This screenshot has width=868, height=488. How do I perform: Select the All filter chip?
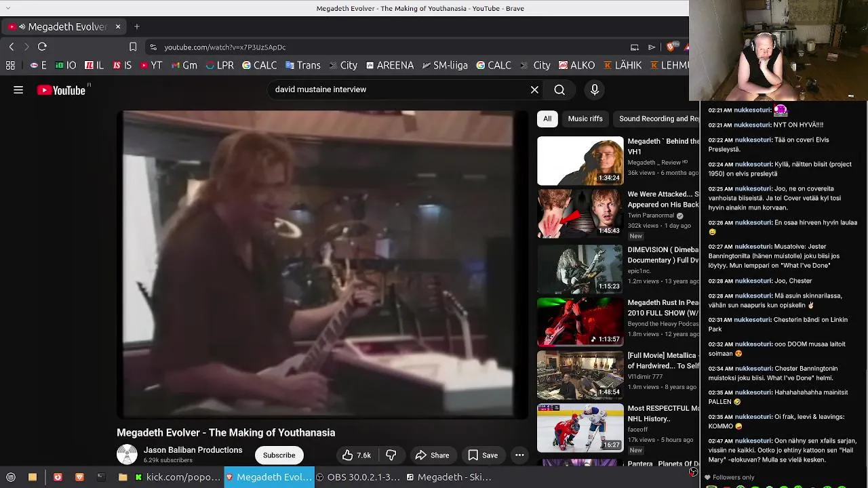tap(547, 119)
